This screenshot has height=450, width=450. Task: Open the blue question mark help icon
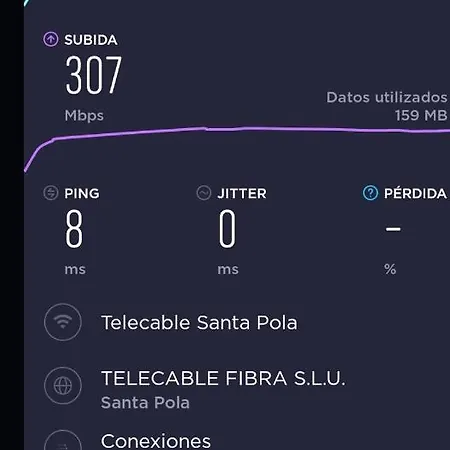(x=370, y=193)
